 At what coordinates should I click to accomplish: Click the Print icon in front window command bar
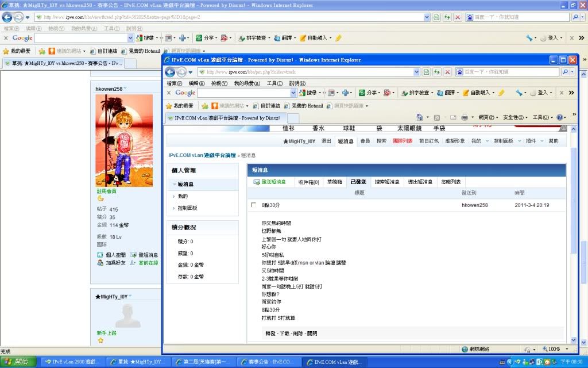click(465, 117)
